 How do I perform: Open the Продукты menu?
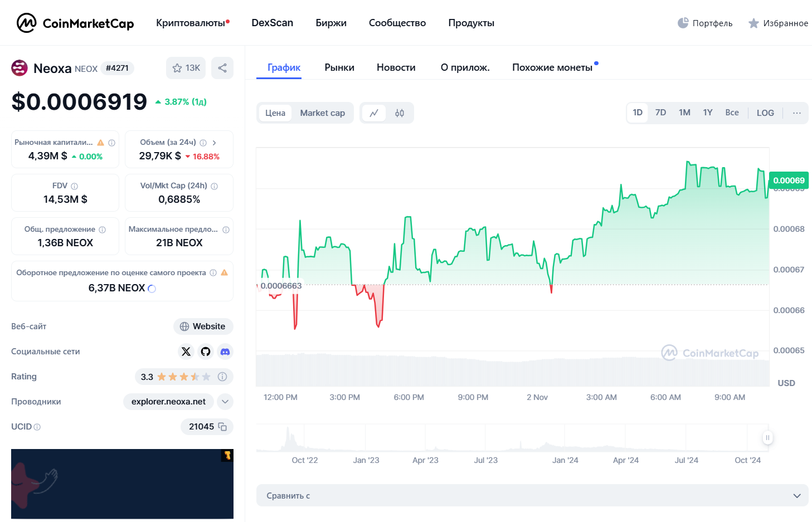471,23
